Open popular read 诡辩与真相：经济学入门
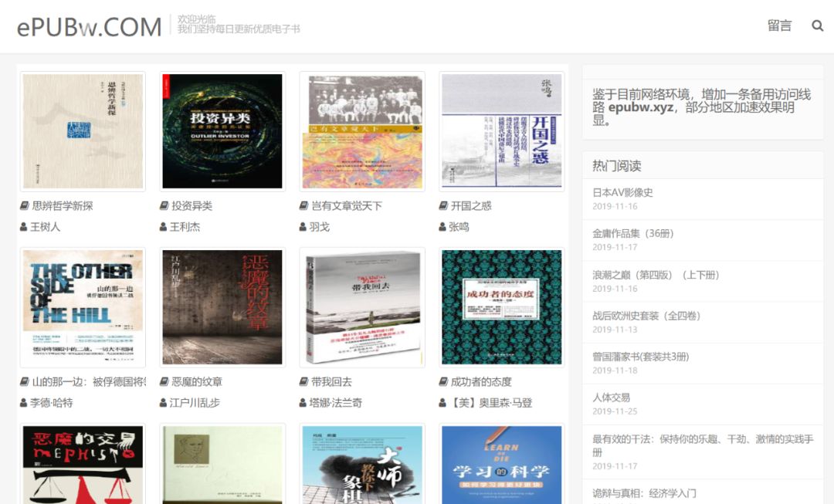834x504 pixels. (644, 493)
